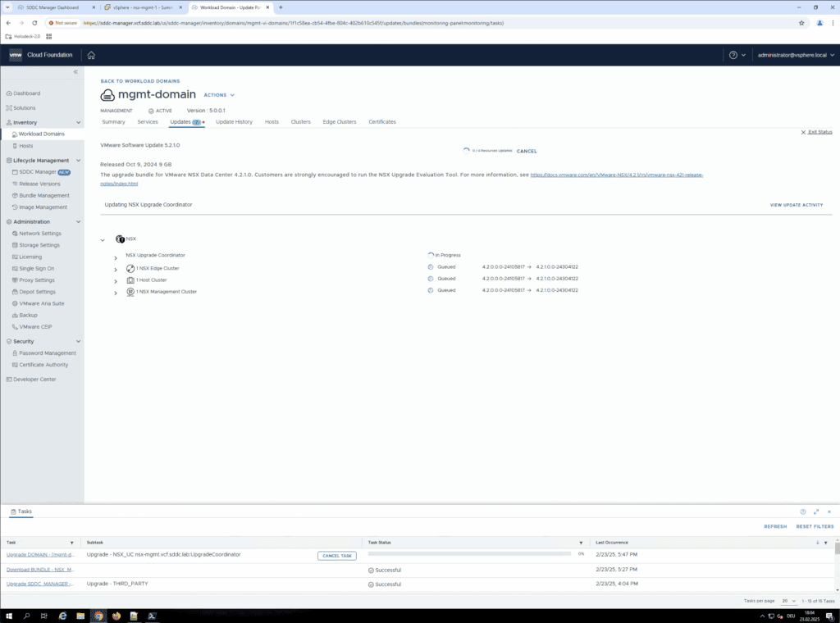
Task: Collapse the NSX tree node
Action: [x=103, y=240]
